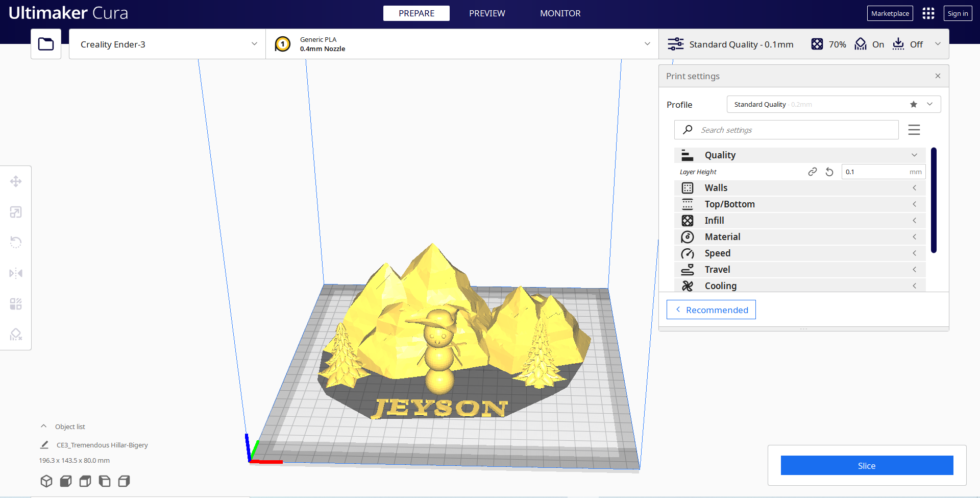Expand the Material settings section
Screen dimensions: 980x498
tap(800, 237)
